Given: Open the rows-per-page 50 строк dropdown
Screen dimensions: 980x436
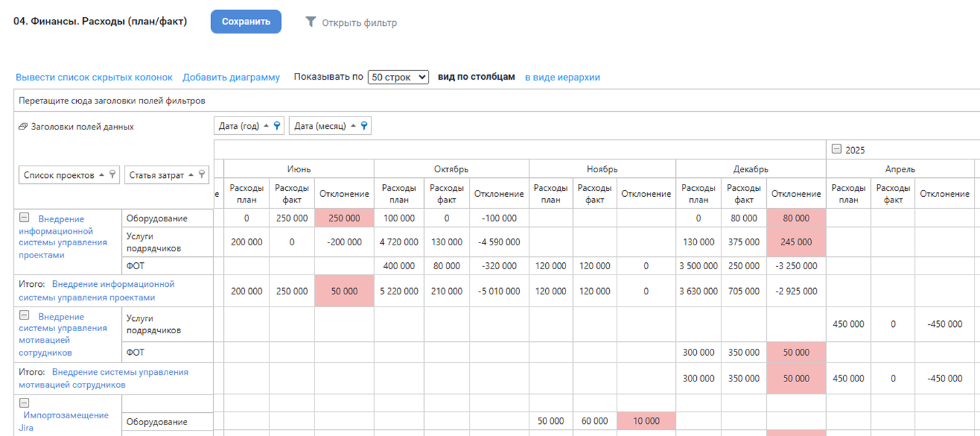Looking at the screenshot, I should (x=398, y=77).
